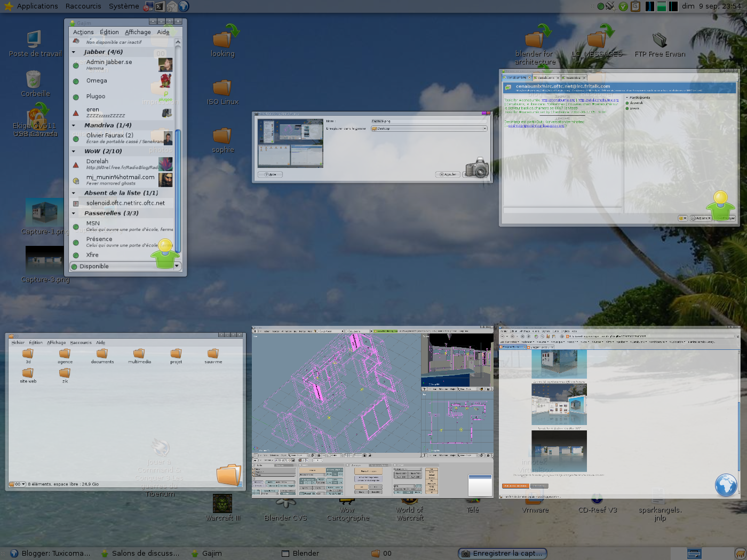The width and height of the screenshot is (747, 560).
Task: Open the 'multimedia' folder in the file manager
Action: (x=139, y=356)
